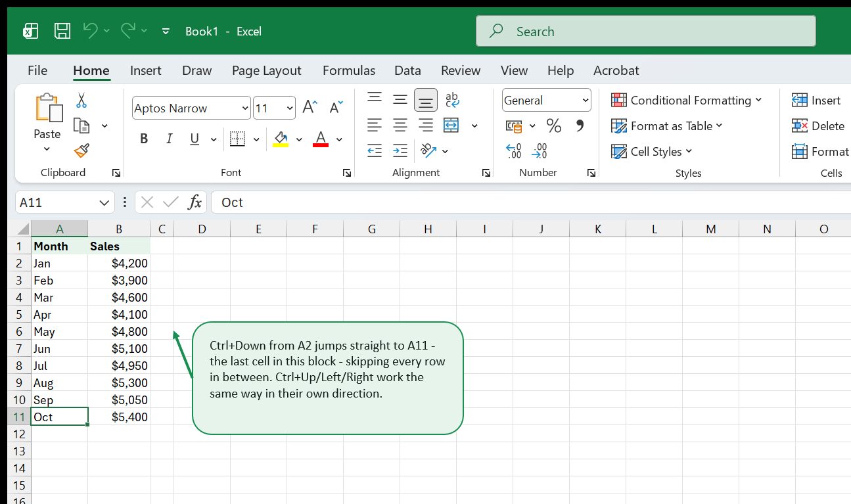
Task: Toggle Italic formatting
Action: pyautogui.click(x=170, y=139)
